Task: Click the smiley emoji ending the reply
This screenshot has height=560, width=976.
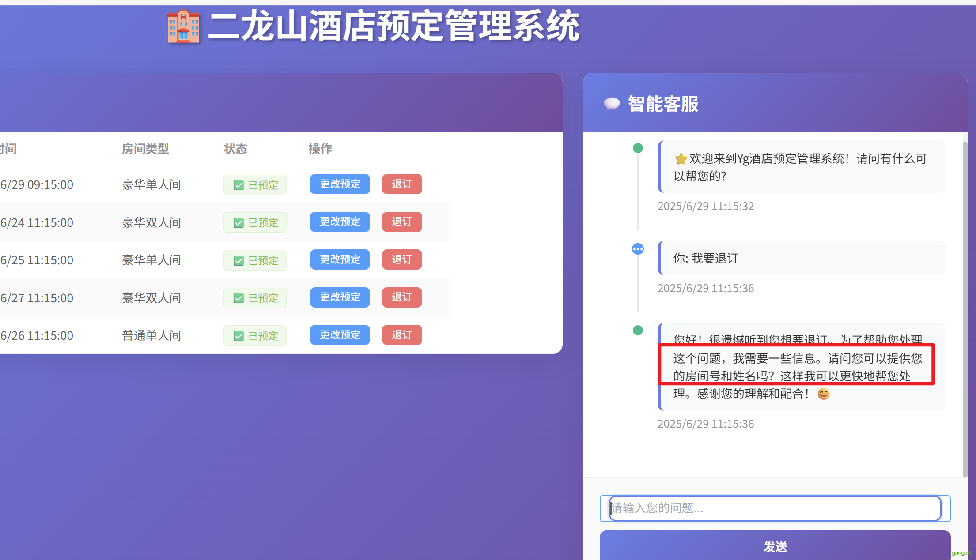Action: [x=824, y=394]
